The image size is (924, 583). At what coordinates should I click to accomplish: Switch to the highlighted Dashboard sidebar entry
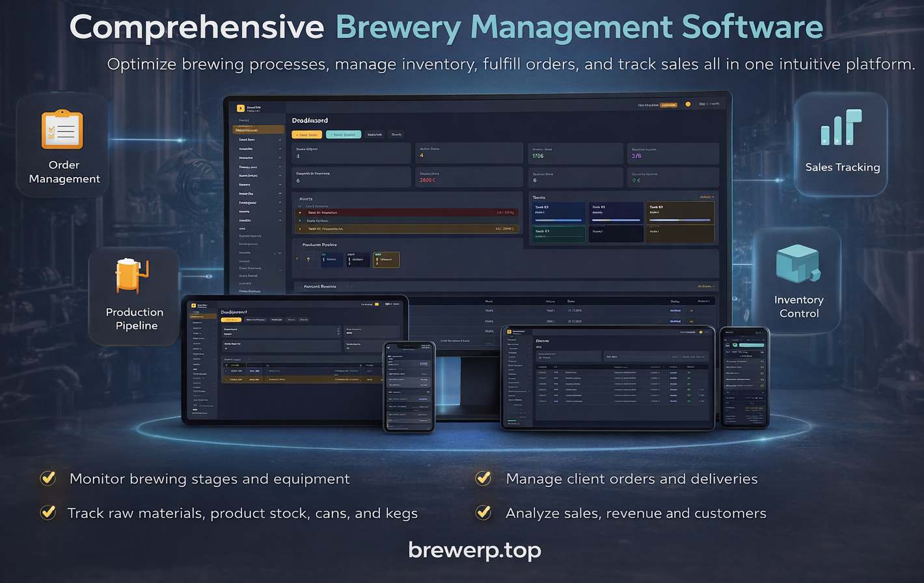(258, 129)
